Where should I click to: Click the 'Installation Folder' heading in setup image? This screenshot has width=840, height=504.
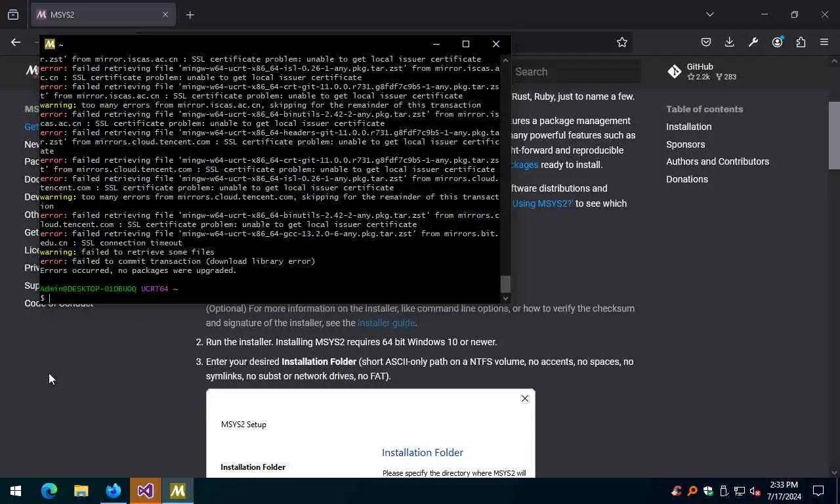(x=423, y=452)
